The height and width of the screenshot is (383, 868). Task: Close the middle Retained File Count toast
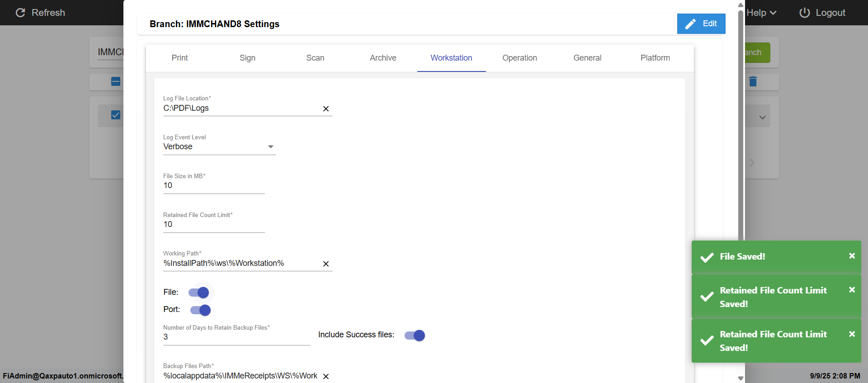pos(852,290)
